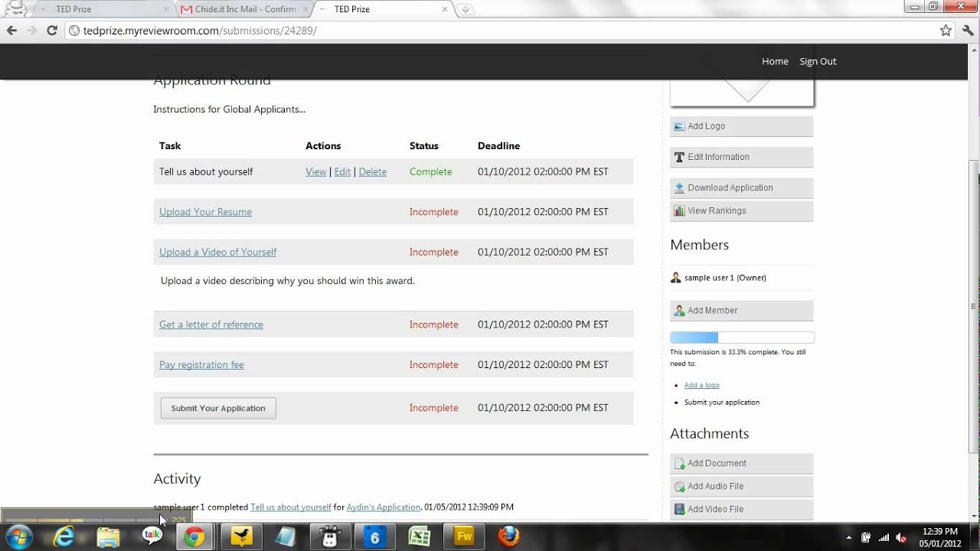Open the Windows Start menu
Screen dimensions: 980x551
18,536
